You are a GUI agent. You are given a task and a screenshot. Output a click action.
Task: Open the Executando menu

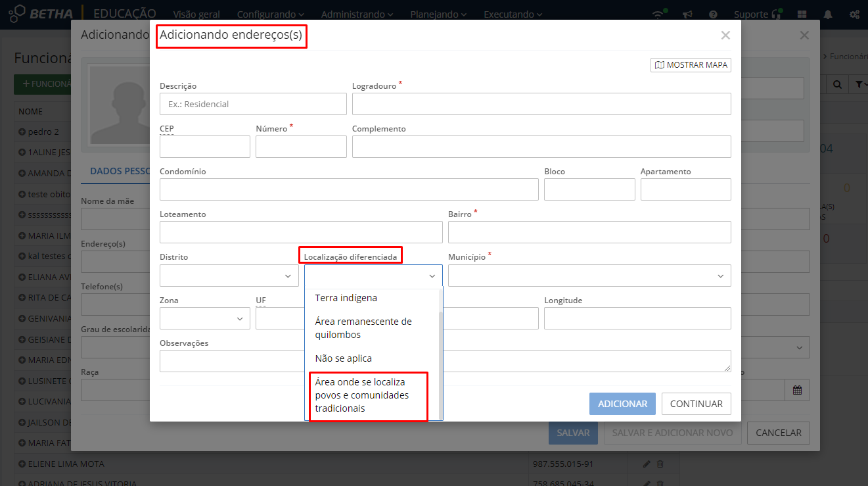point(513,14)
